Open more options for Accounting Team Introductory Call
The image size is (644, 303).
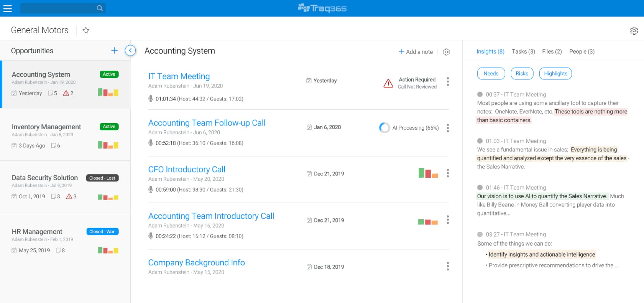click(448, 220)
